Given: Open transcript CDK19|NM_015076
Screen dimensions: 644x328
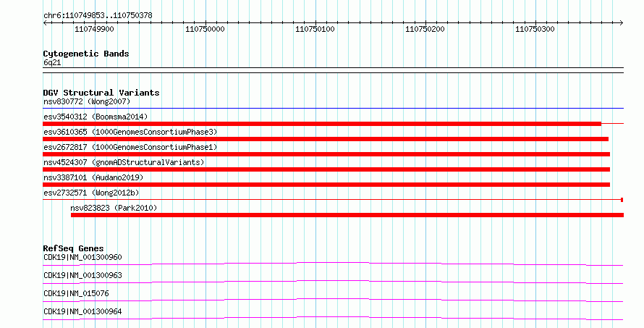Looking at the screenshot, I should point(76,293).
